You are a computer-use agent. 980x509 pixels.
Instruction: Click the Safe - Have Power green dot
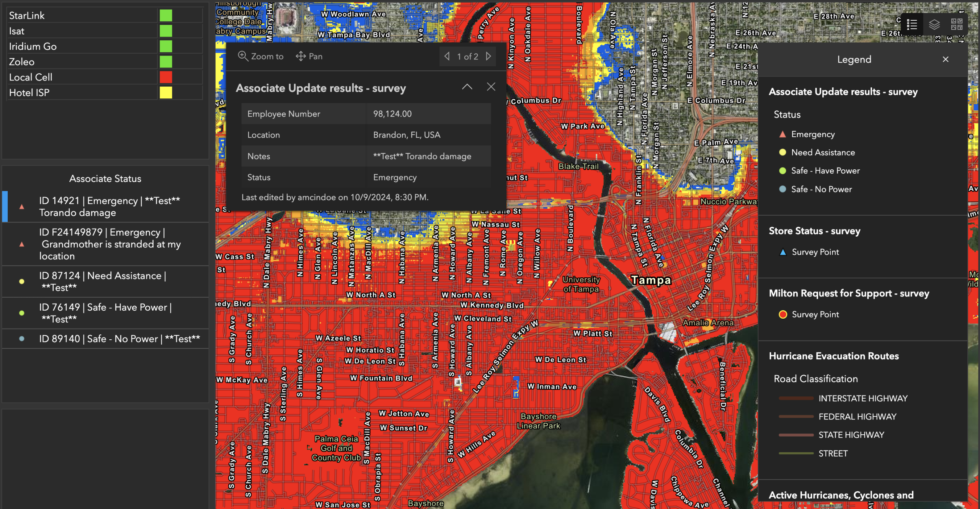782,171
